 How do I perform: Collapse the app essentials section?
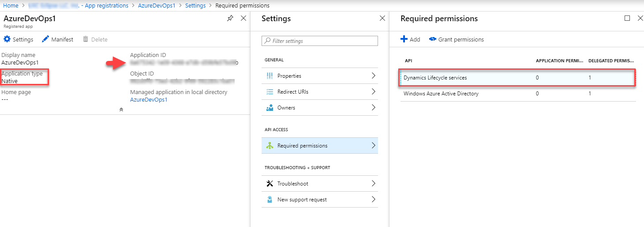click(121, 110)
